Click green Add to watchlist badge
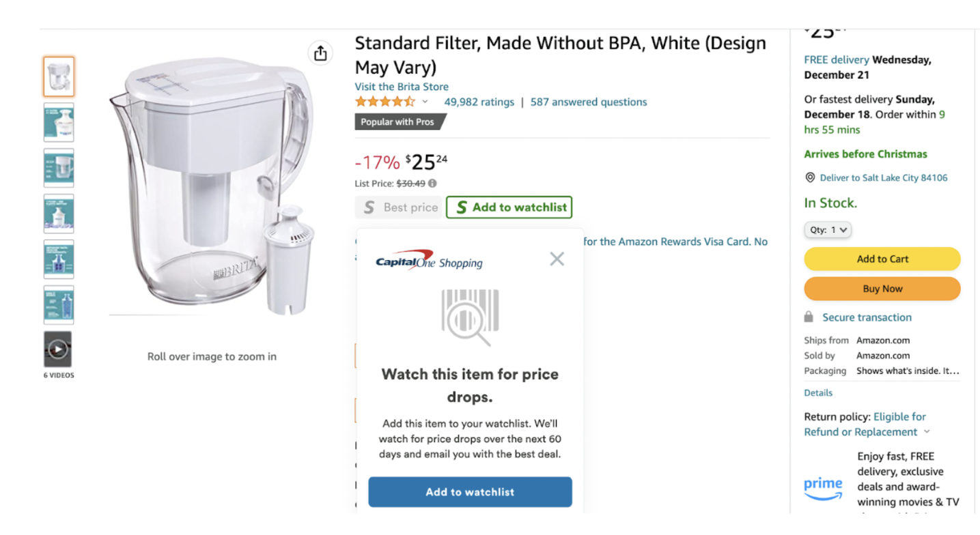980x535 pixels. pos(509,207)
